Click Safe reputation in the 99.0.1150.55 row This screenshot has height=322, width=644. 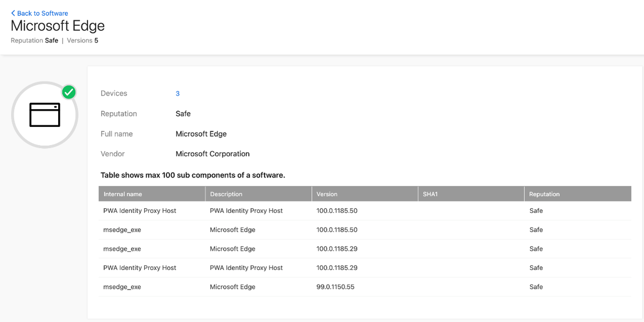pyautogui.click(x=536, y=287)
